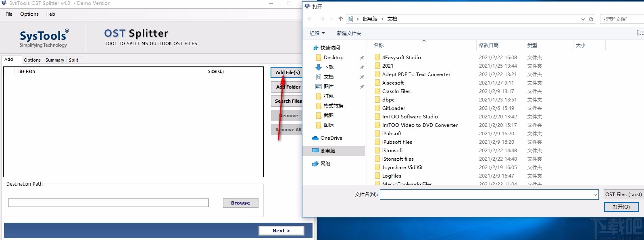The image size is (644, 240).
Task: Select the ClassIn Files folder
Action: pyautogui.click(x=396, y=91)
